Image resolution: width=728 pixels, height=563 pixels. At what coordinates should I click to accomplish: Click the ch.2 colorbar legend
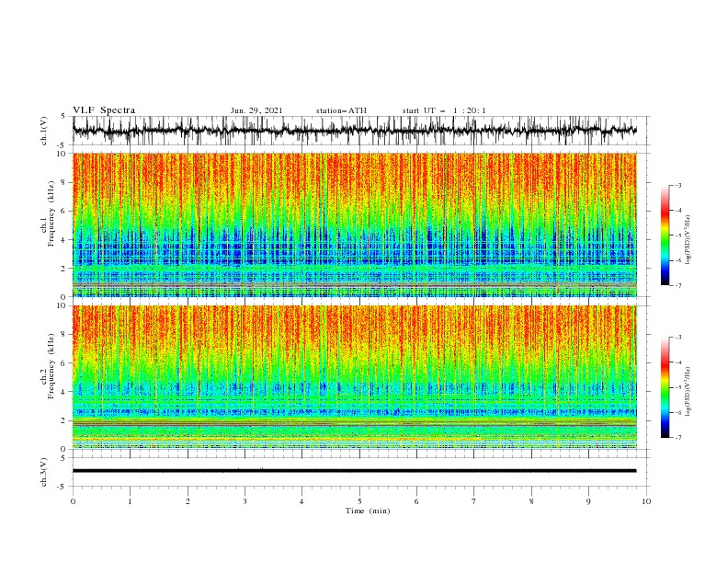point(665,387)
